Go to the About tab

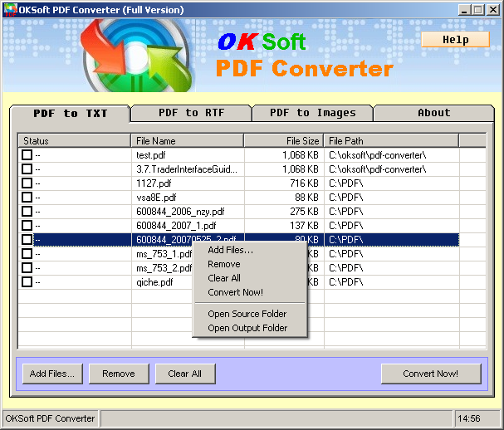pos(433,113)
